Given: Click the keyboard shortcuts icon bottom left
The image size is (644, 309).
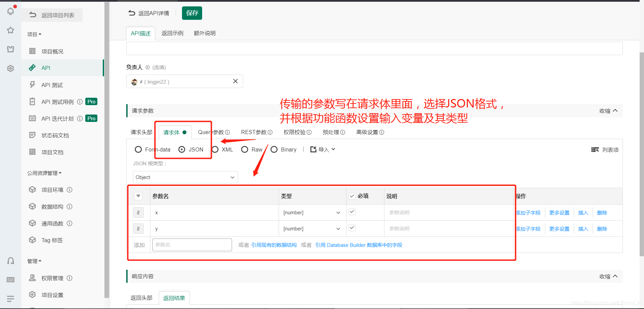Looking at the screenshot, I should click(10, 279).
